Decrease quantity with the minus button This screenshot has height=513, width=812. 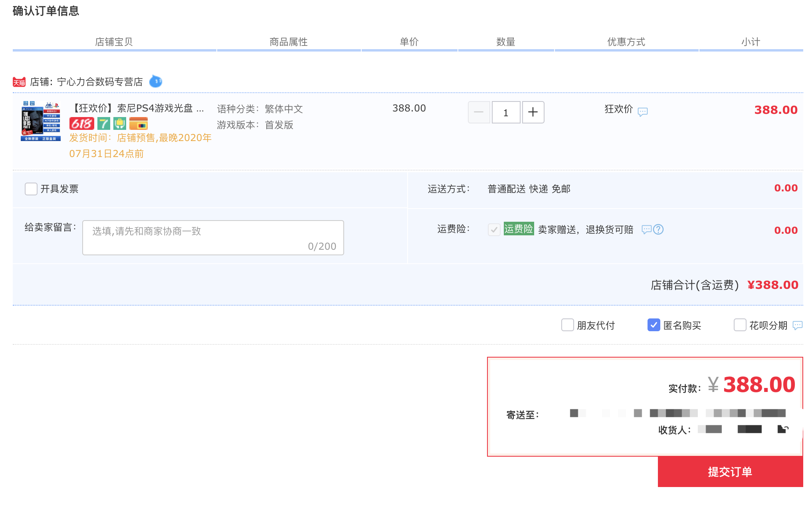click(479, 112)
